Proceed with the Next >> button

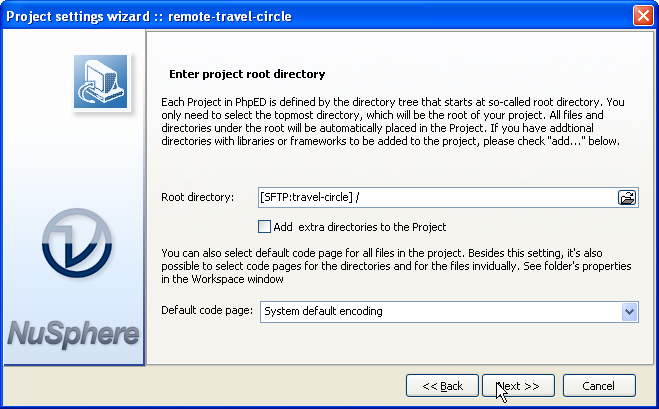(x=518, y=386)
